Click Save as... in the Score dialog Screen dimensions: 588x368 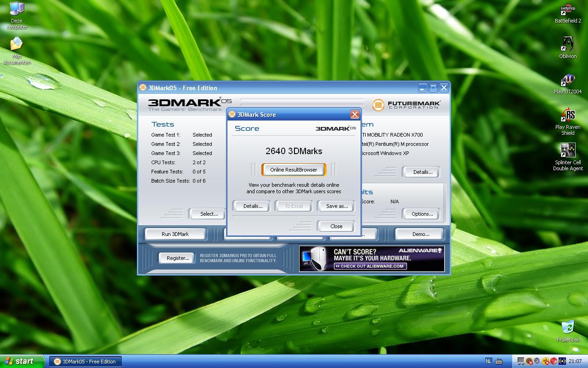click(337, 206)
